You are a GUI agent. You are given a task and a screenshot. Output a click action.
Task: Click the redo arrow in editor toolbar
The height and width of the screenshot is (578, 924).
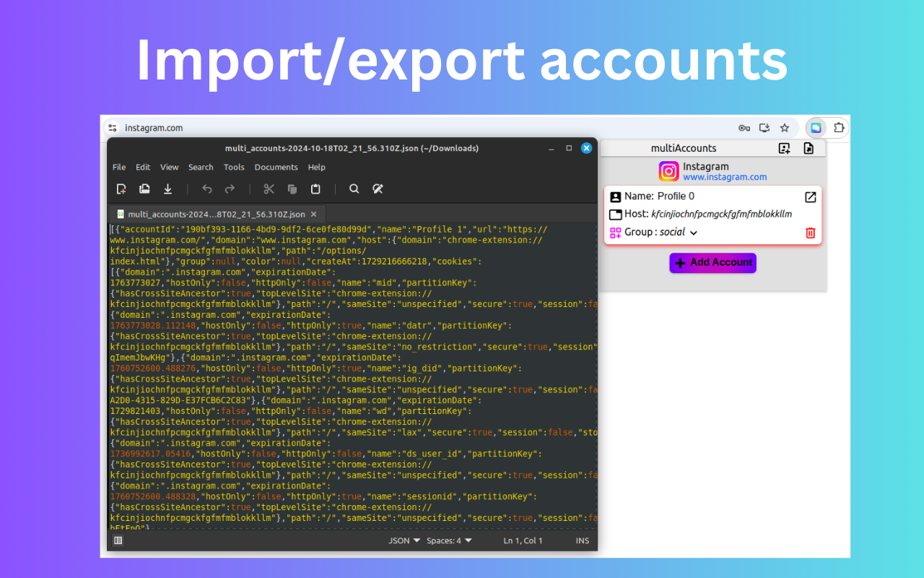230,189
